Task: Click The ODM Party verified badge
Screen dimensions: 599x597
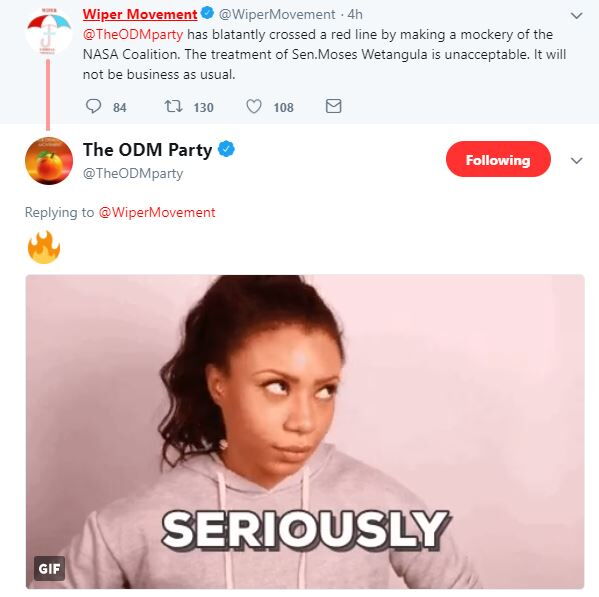Action: click(x=226, y=149)
